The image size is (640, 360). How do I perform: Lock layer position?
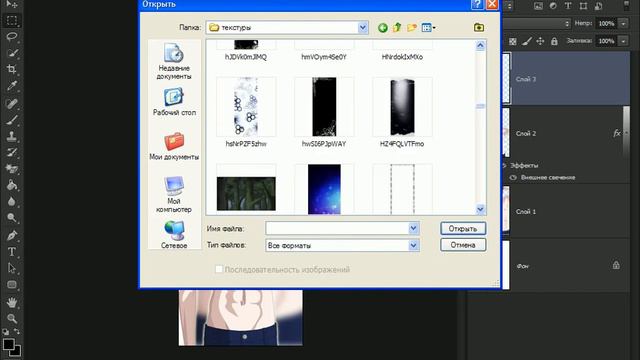click(540, 41)
